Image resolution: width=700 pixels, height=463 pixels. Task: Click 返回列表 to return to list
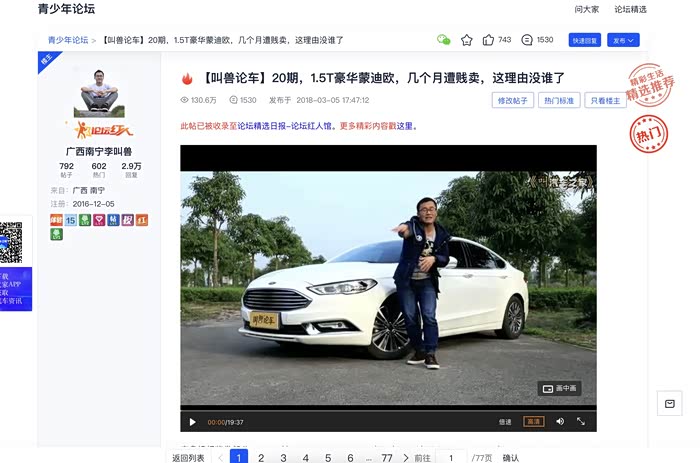tap(188, 458)
